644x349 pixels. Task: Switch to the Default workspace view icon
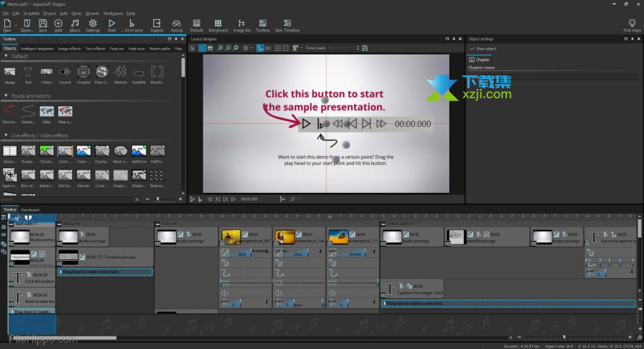coord(196,25)
